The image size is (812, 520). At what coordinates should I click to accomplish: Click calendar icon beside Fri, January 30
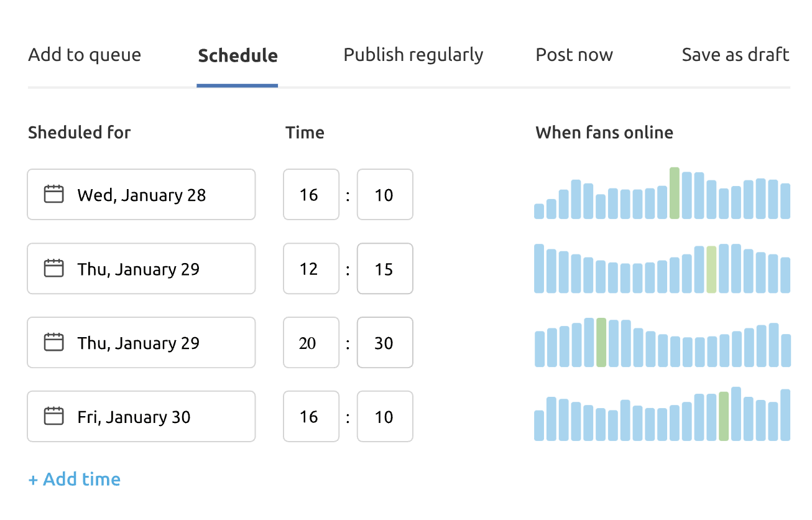tap(54, 417)
